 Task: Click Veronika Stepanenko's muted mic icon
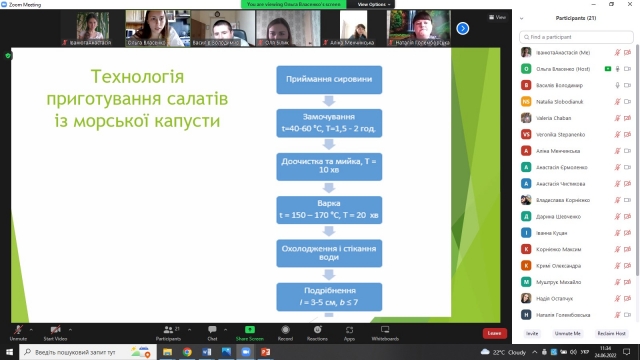pos(618,134)
